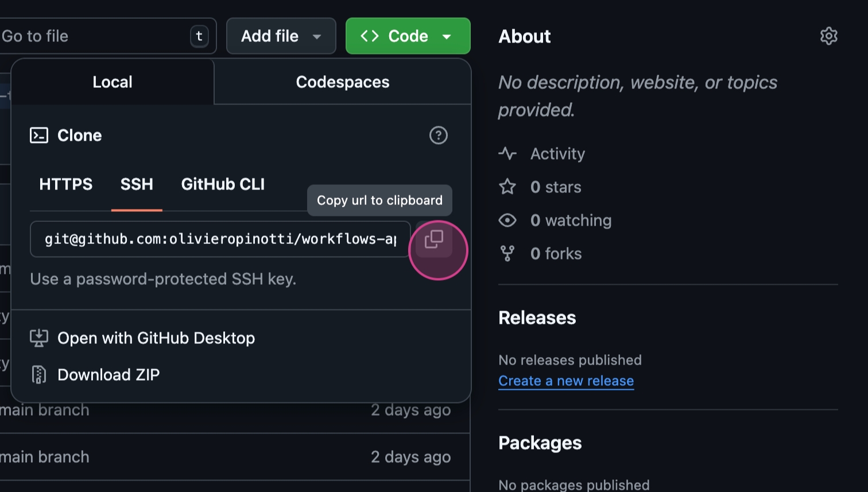Click the star icon beside 0 stars
Image resolution: width=868 pixels, height=492 pixels.
(x=507, y=187)
